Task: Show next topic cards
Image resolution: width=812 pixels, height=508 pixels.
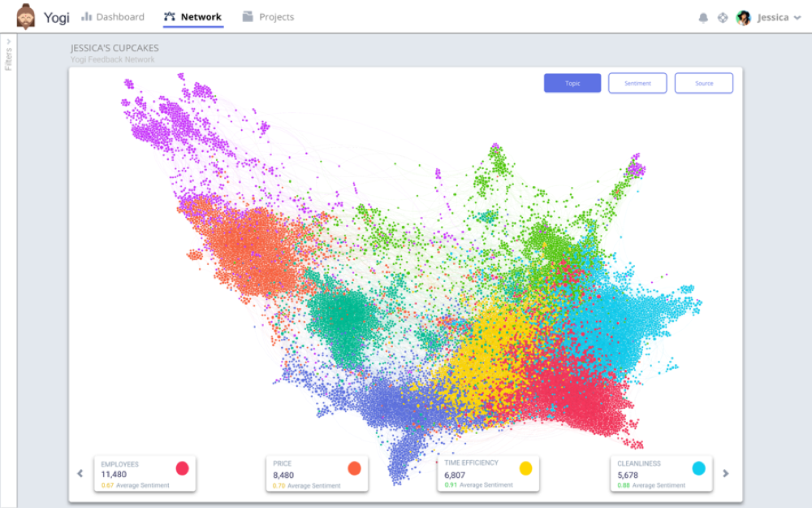Action: coord(726,473)
